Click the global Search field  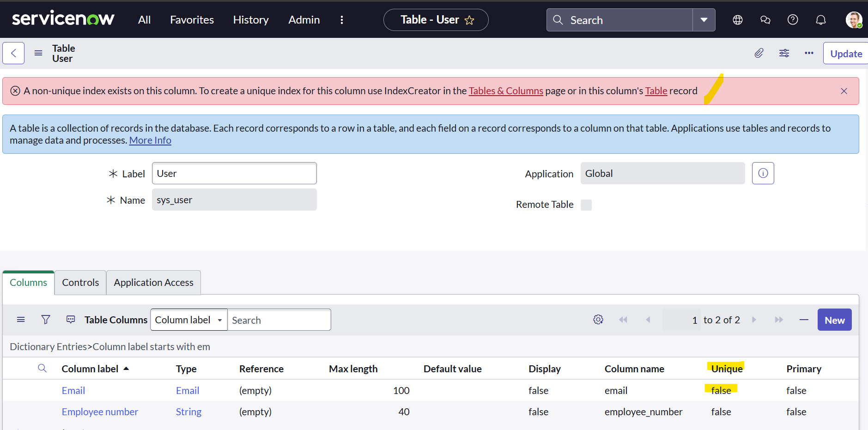point(619,20)
